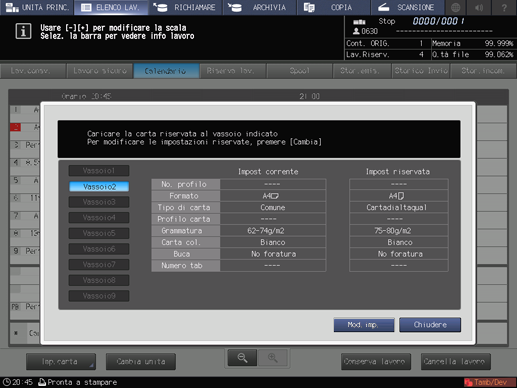Click the speaker volume icon
517x388 pixels.
point(479,7)
